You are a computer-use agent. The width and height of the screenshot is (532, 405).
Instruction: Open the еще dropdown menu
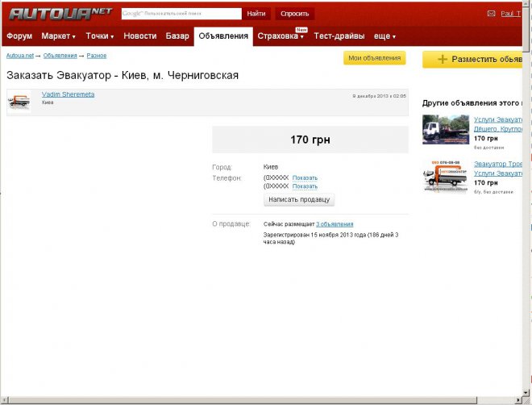pos(384,36)
